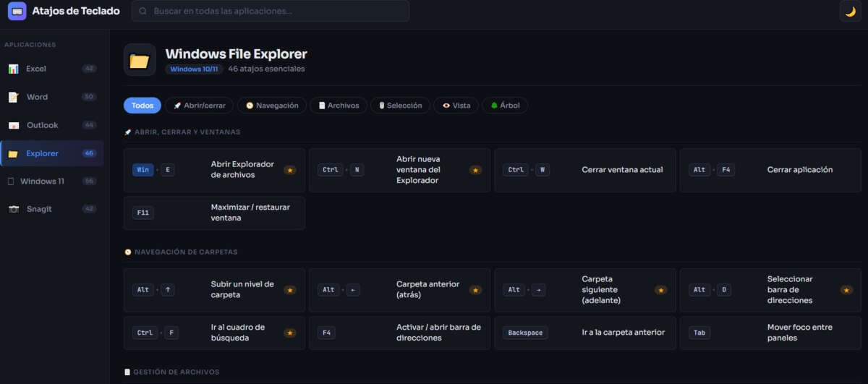
Task: Toggle favorite star on Subir un nivel de carpeta
Action: tap(289, 290)
